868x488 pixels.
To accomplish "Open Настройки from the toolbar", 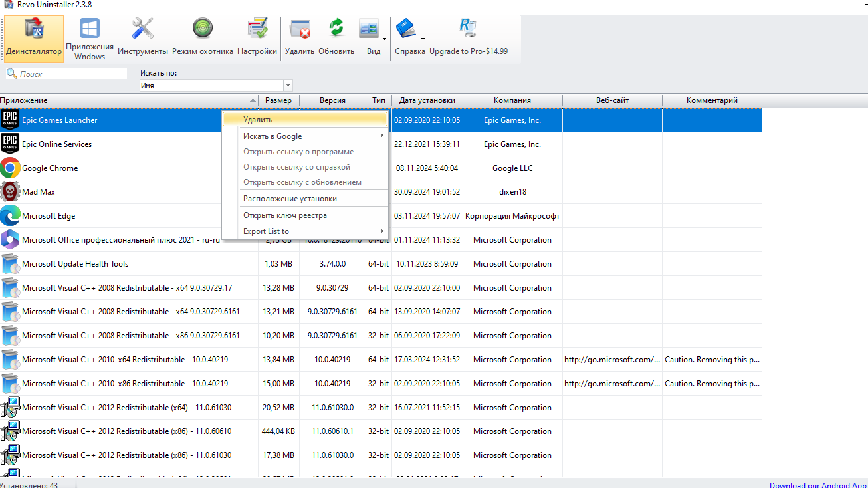I will pyautogui.click(x=257, y=39).
